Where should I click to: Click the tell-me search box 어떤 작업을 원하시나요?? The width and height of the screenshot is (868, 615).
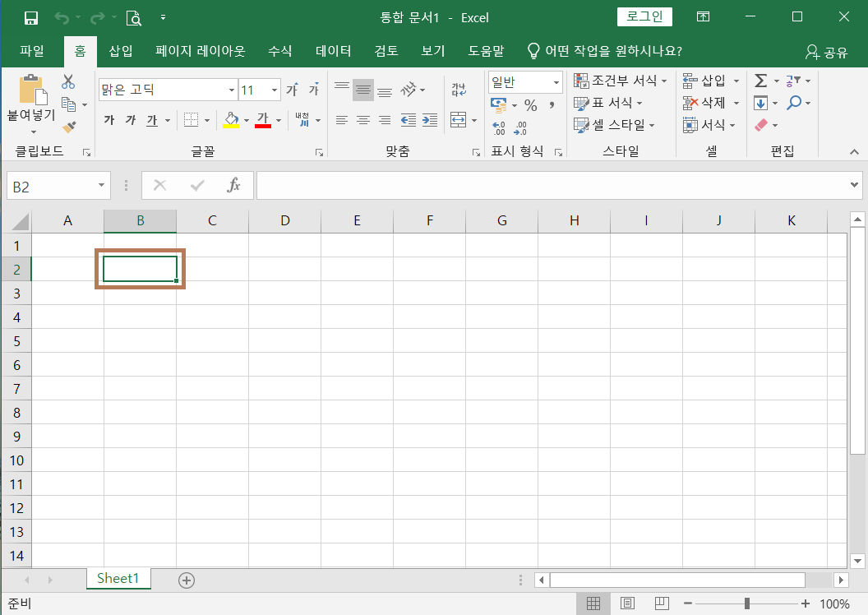click(604, 51)
